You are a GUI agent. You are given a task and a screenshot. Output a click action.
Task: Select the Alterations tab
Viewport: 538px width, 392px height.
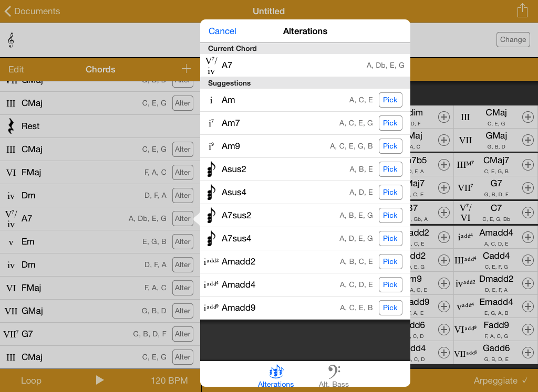point(276,377)
